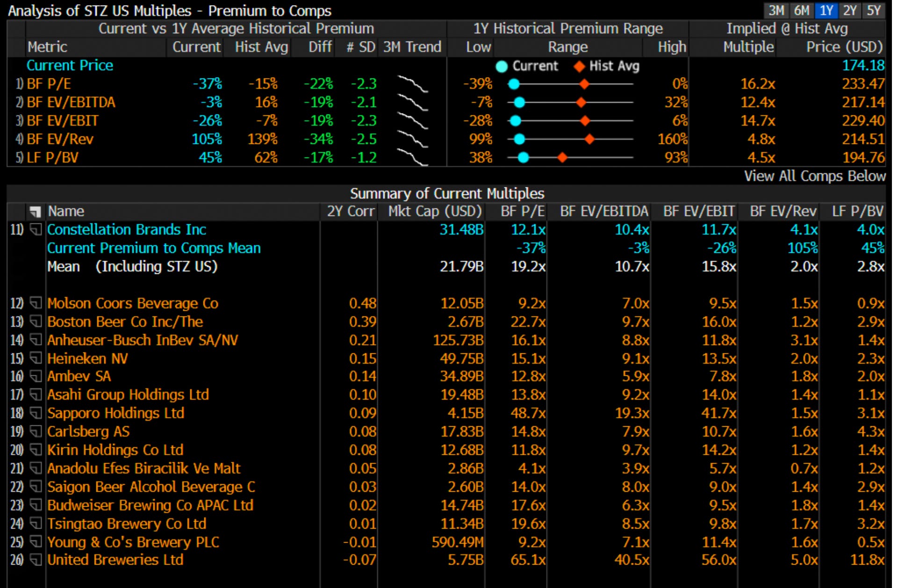Click the BF EV/Rev range current marker

[x=519, y=139]
